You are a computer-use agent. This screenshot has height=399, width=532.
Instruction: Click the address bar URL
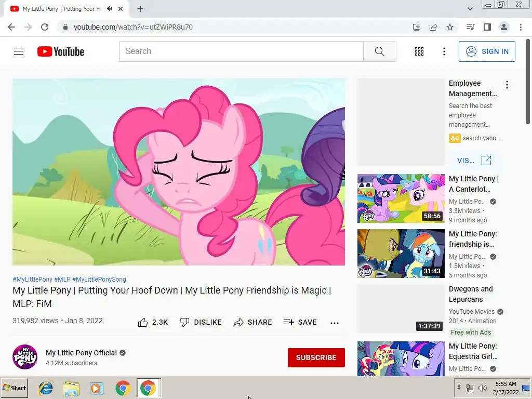(133, 27)
